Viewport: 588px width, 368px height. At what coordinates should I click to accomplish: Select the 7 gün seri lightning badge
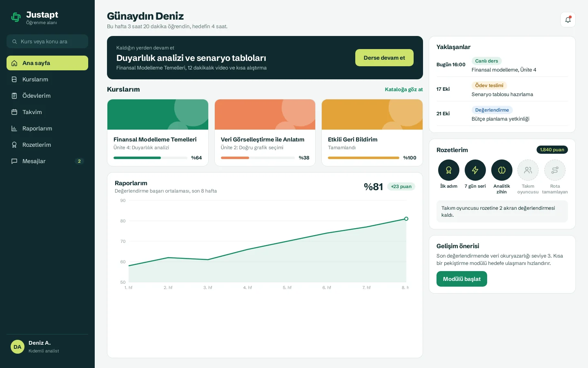tap(475, 170)
